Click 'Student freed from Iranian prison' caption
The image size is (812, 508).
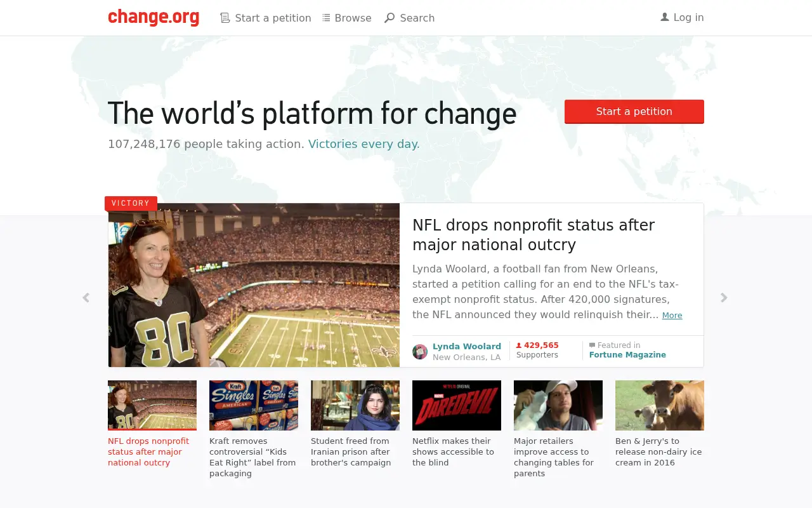(x=351, y=452)
